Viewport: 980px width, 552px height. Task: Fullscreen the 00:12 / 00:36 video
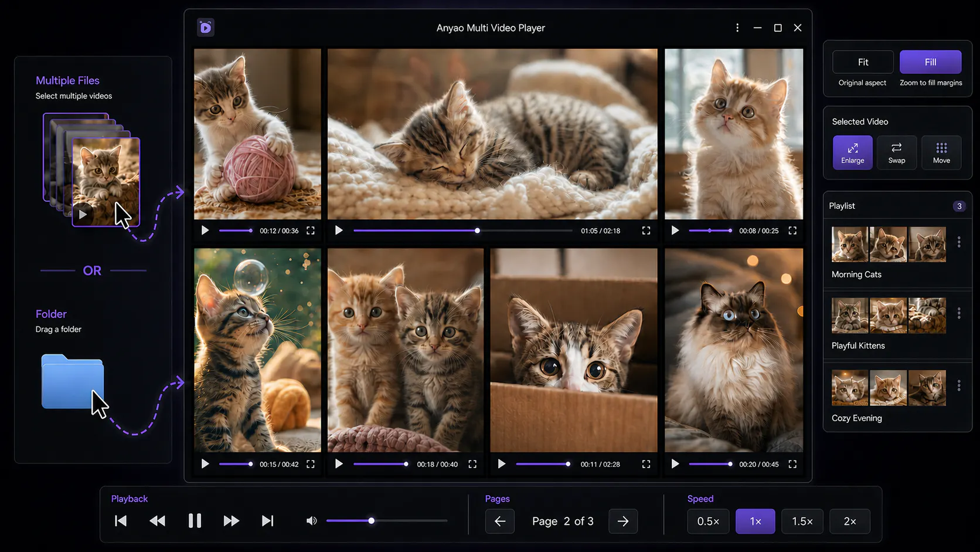[x=311, y=231]
